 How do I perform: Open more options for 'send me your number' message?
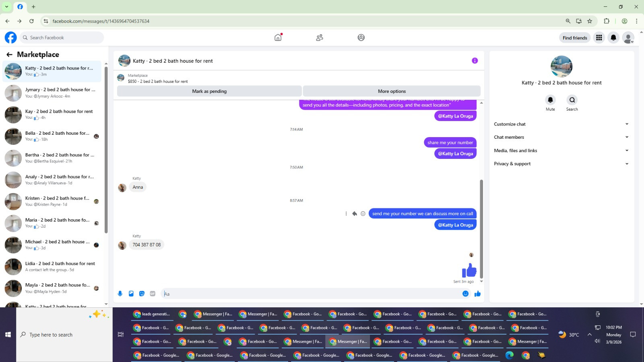346,214
